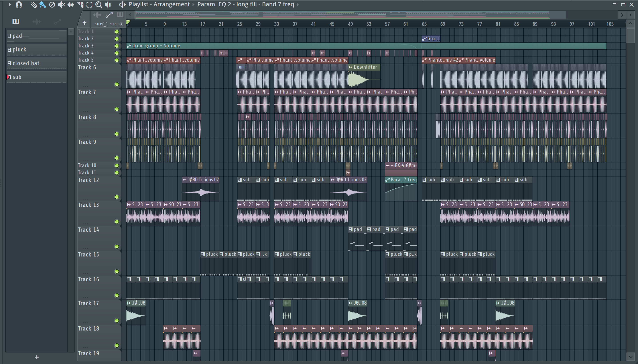Open the Playlist - Arrangement breadcrumb menu
The height and width of the screenshot is (364, 638).
coord(159,4)
